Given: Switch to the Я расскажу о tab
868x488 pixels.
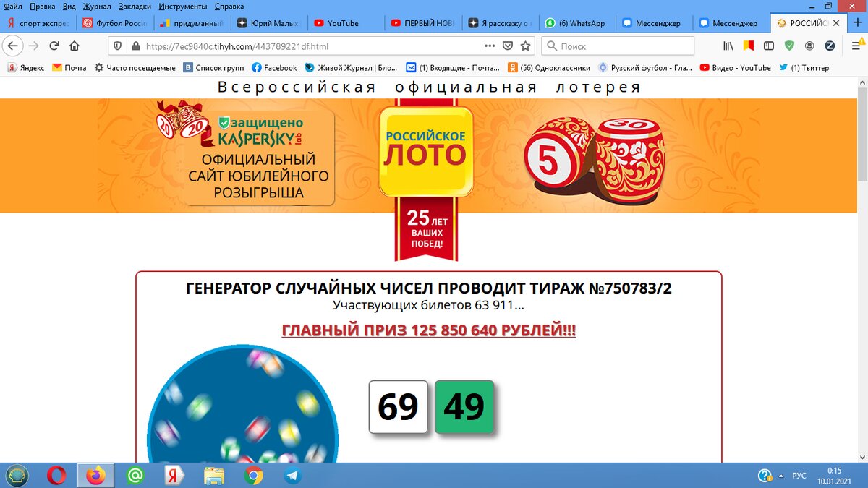Looking at the screenshot, I should click(500, 23).
